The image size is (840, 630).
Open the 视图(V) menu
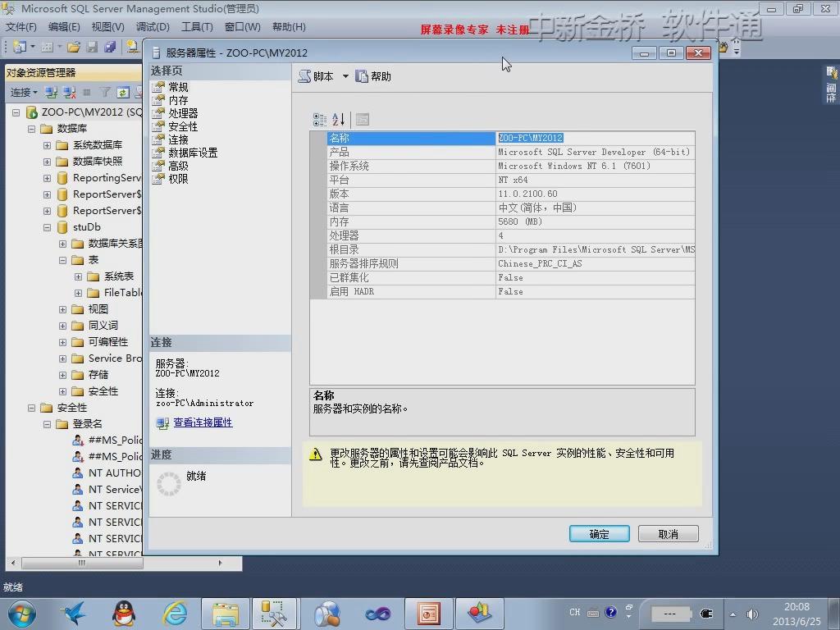[x=107, y=27]
